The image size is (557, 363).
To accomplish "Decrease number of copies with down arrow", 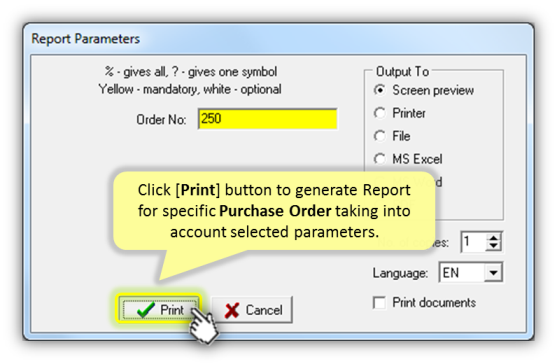I will (493, 246).
